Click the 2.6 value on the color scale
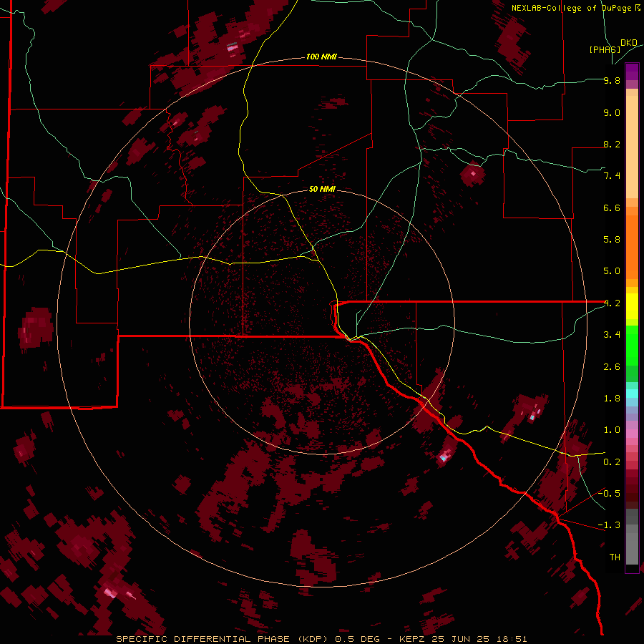The width and height of the screenshot is (644, 644). click(x=612, y=367)
